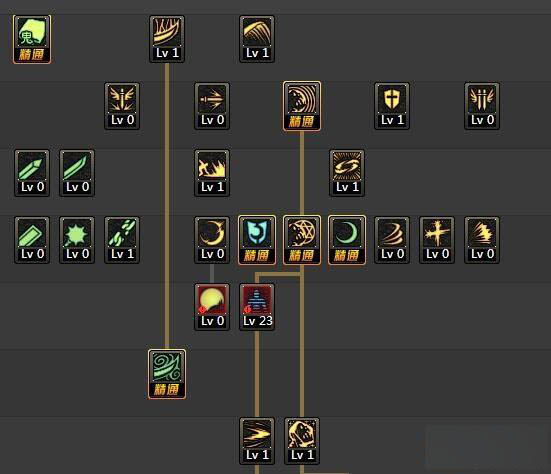The image size is (551, 474).
Task: Choose the golden flame burst skill icon
Action: tap(212, 173)
